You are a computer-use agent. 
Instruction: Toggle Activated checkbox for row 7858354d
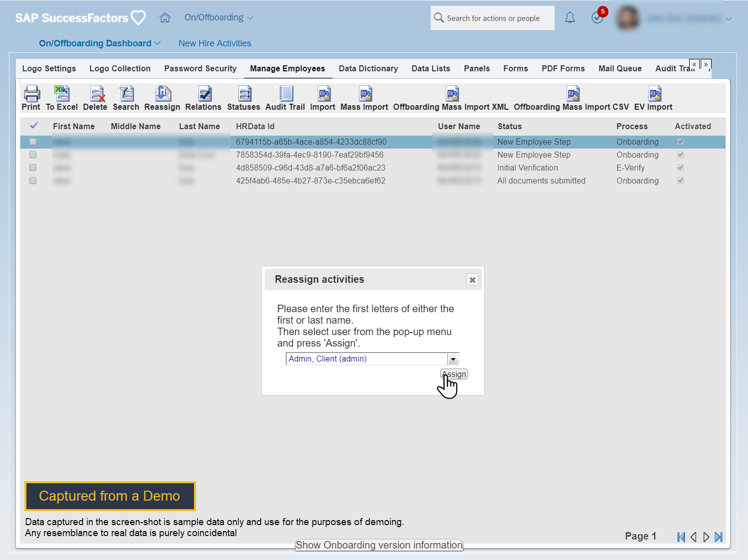(x=680, y=155)
